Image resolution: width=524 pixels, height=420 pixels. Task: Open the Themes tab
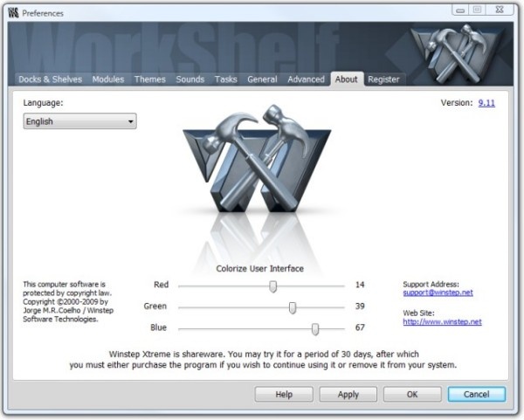coord(149,79)
